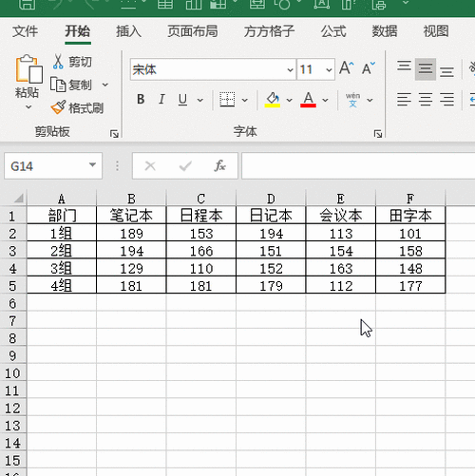The image size is (475, 476).
Task: Align text right
Action: pyautogui.click(x=446, y=100)
